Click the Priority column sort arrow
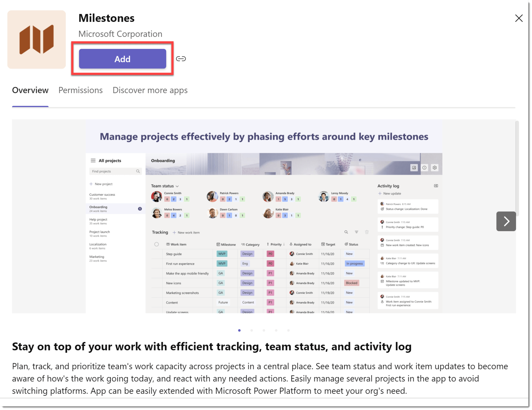 284,244
